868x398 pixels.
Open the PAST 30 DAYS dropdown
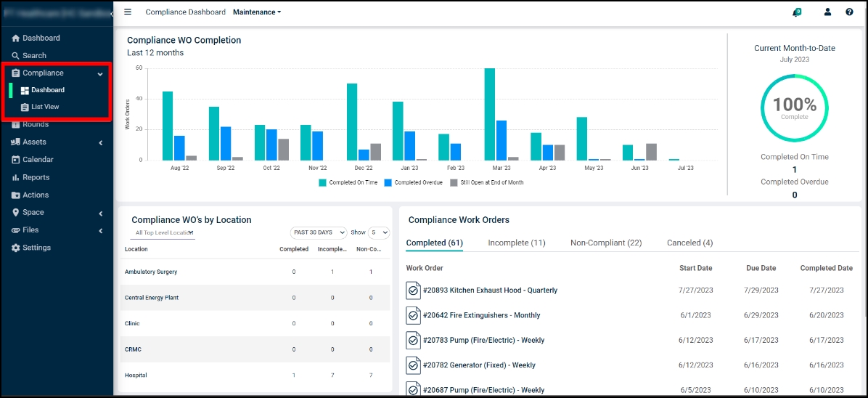(x=319, y=232)
